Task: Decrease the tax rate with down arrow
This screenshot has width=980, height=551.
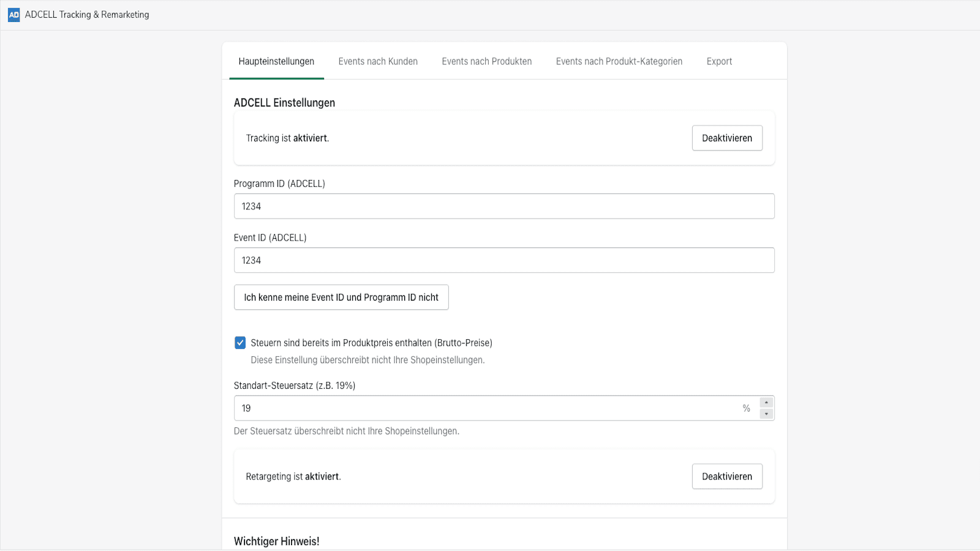Action: pos(766,414)
